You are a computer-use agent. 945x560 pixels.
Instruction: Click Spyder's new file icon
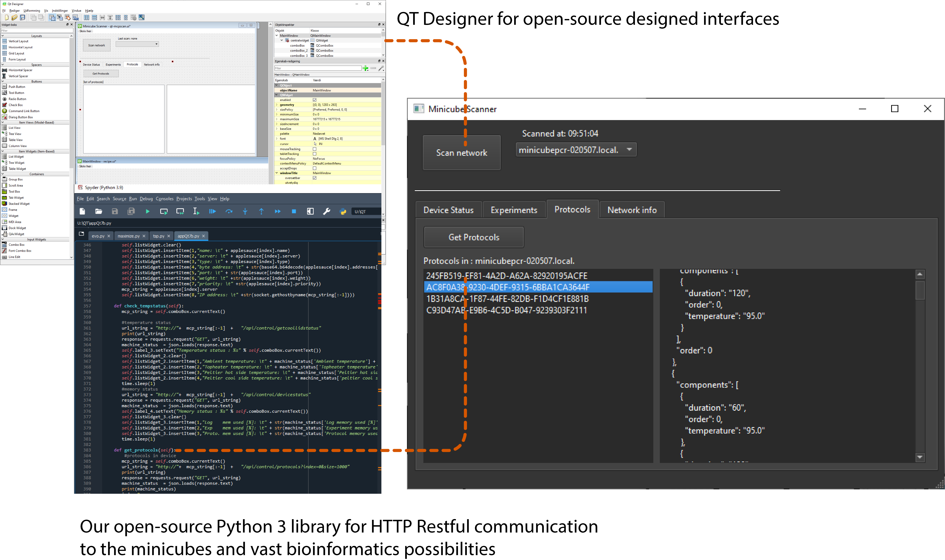pos(82,211)
